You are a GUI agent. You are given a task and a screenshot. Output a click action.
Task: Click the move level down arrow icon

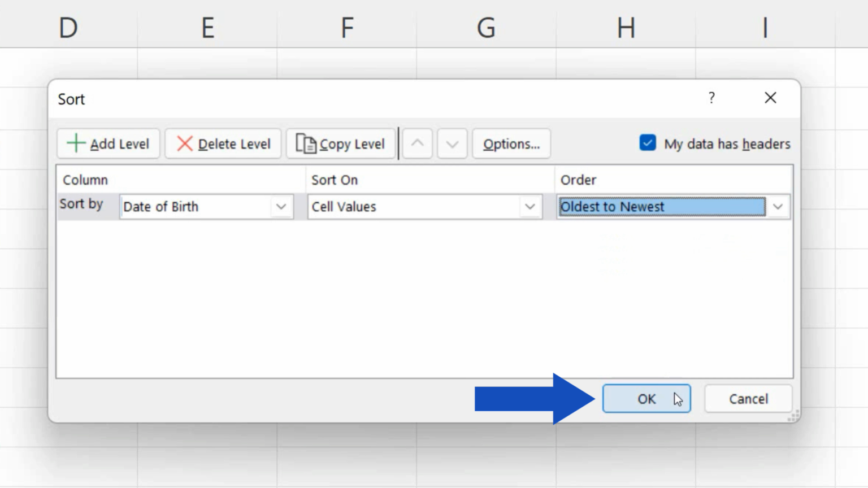coord(452,143)
